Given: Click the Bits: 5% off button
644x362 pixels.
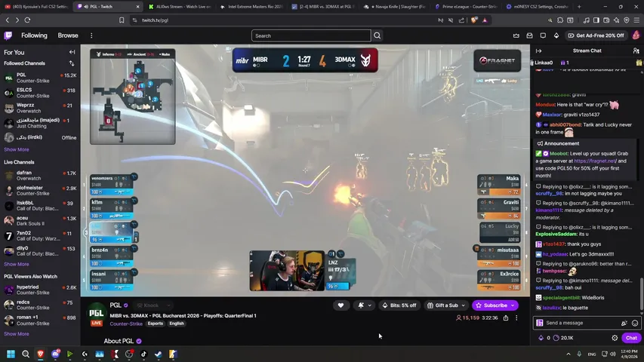Looking at the screenshot, I should pos(399,305).
